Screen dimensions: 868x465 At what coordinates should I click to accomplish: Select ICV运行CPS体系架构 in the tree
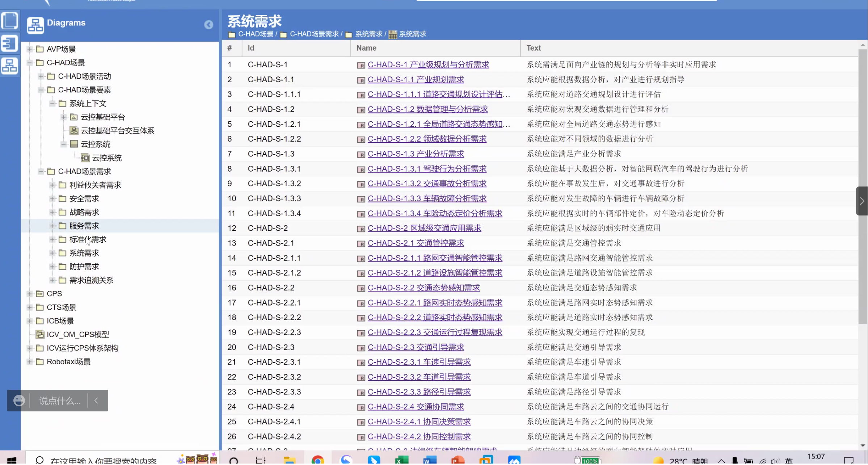(x=83, y=348)
